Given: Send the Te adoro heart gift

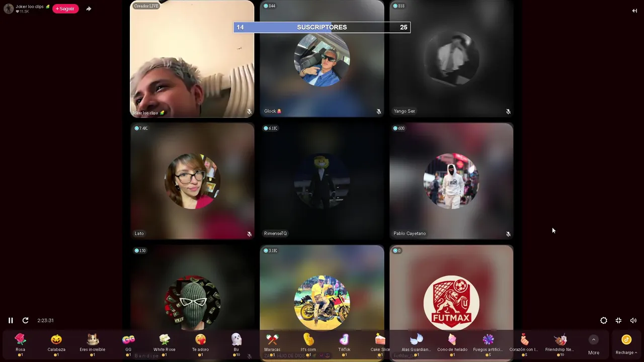Looking at the screenshot, I should 200,344.
